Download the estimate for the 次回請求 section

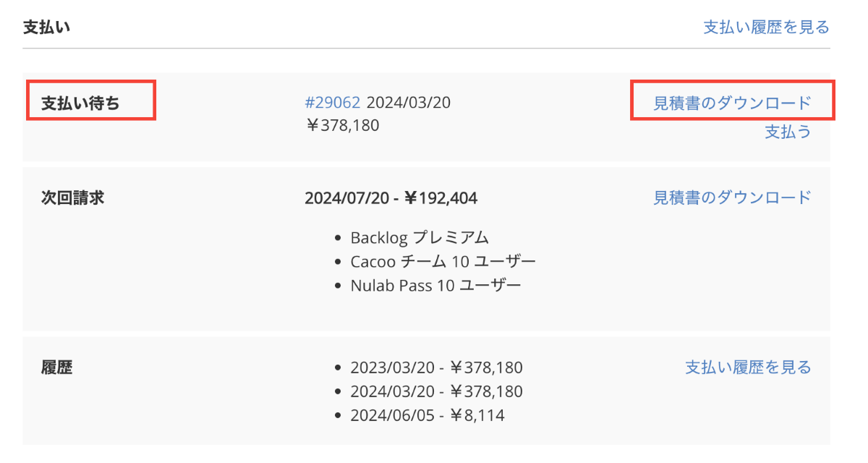tap(732, 197)
